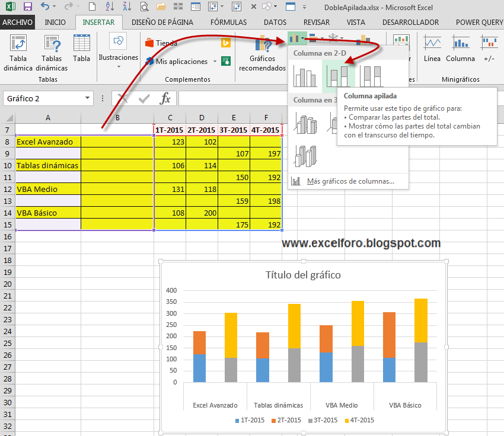This screenshot has width=504, height=436.
Task: Choose the 100% stacked column chart
Action: coord(372,76)
